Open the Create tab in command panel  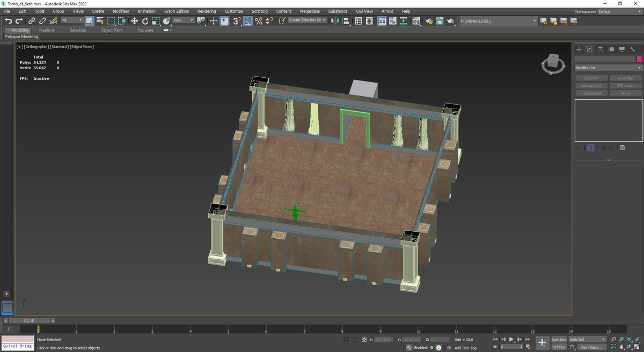tap(579, 49)
